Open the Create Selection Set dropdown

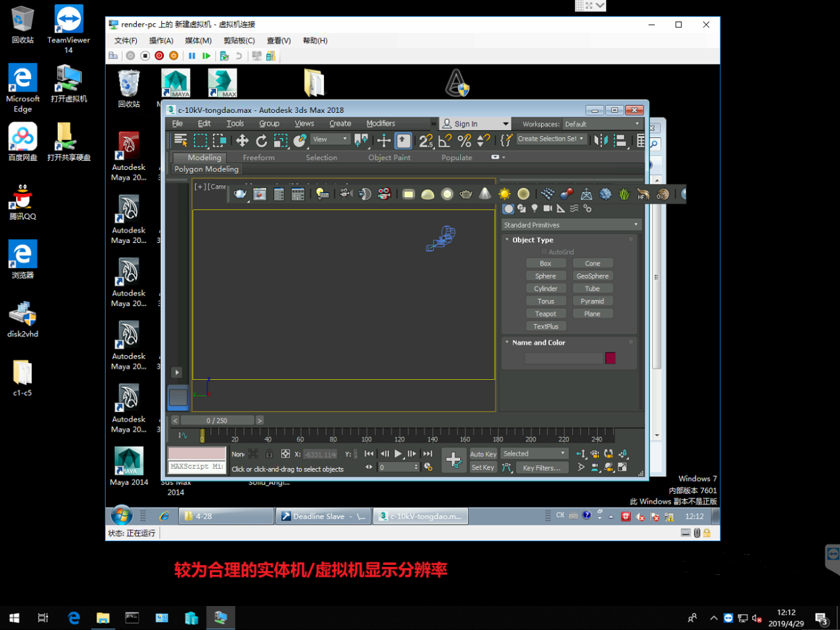pyautogui.click(x=552, y=139)
